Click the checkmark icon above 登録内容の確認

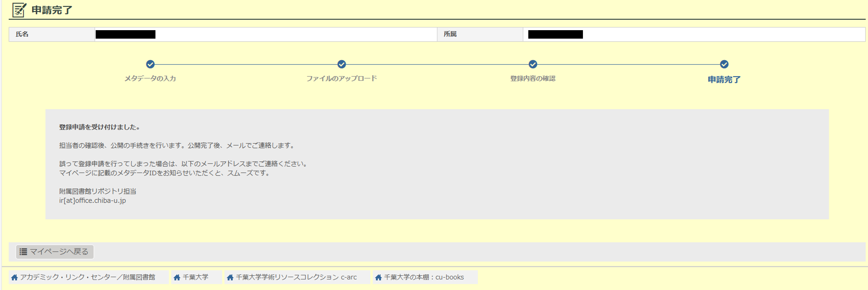(x=532, y=64)
